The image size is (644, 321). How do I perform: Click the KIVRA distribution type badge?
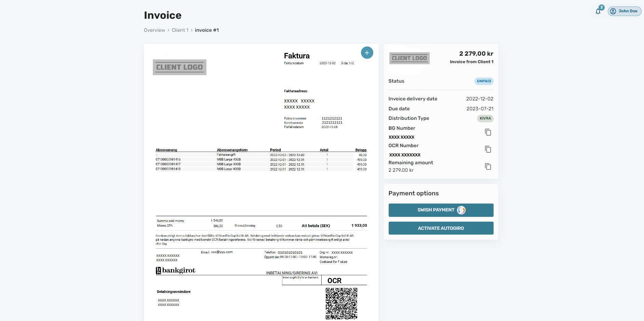point(485,118)
